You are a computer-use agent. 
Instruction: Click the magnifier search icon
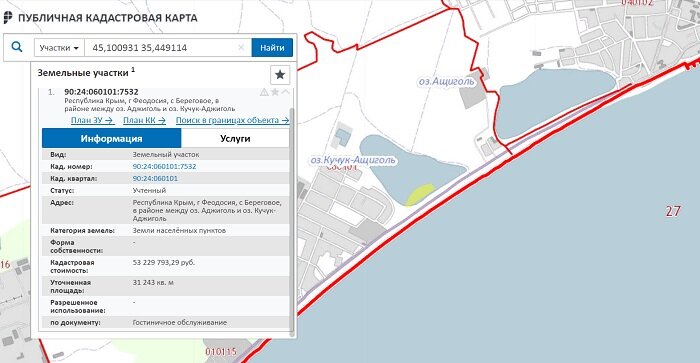[x=17, y=47]
